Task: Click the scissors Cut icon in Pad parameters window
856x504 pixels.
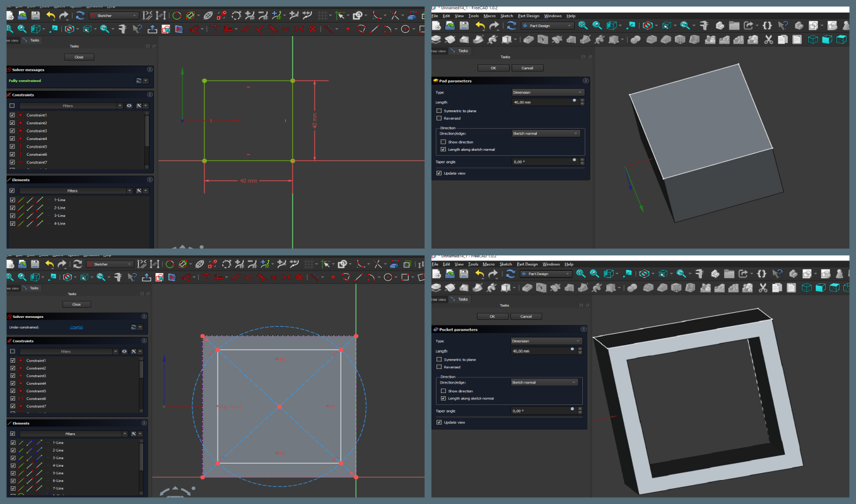Action: pos(768,40)
